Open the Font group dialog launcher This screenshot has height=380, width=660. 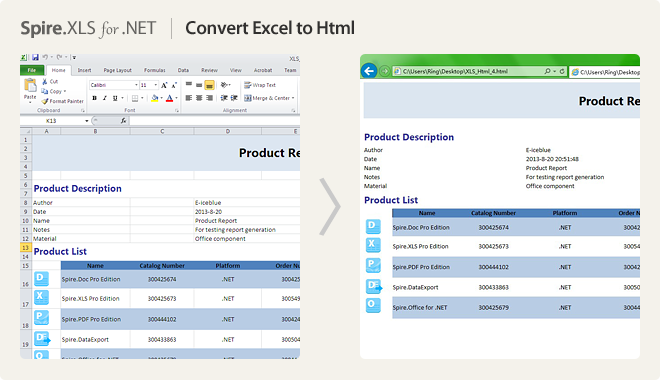click(177, 110)
